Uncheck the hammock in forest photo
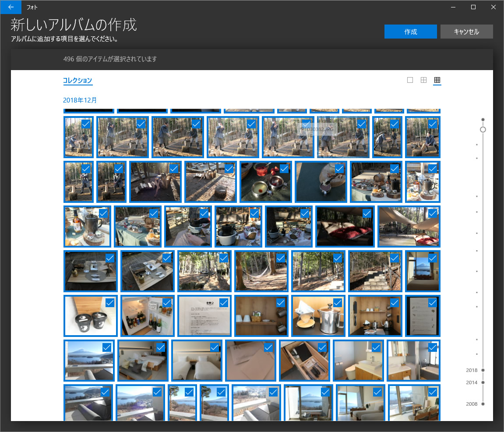This screenshot has height=432, width=504. (x=281, y=258)
